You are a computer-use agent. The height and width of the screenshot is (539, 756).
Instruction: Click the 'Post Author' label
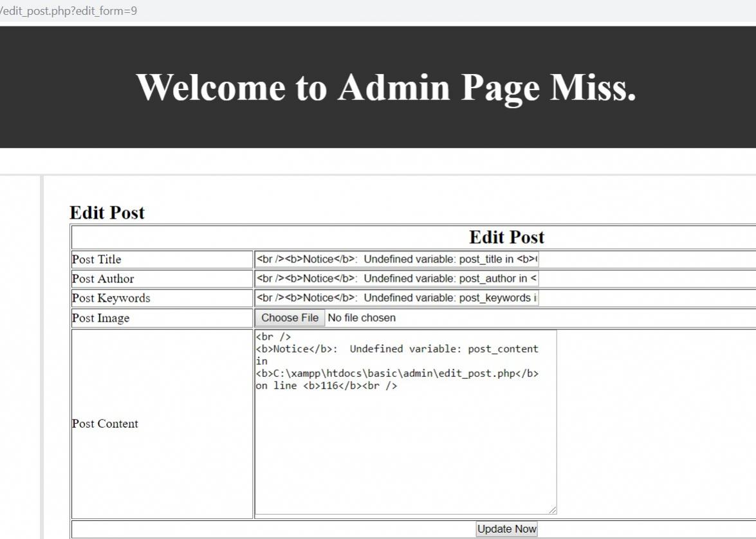pos(103,279)
